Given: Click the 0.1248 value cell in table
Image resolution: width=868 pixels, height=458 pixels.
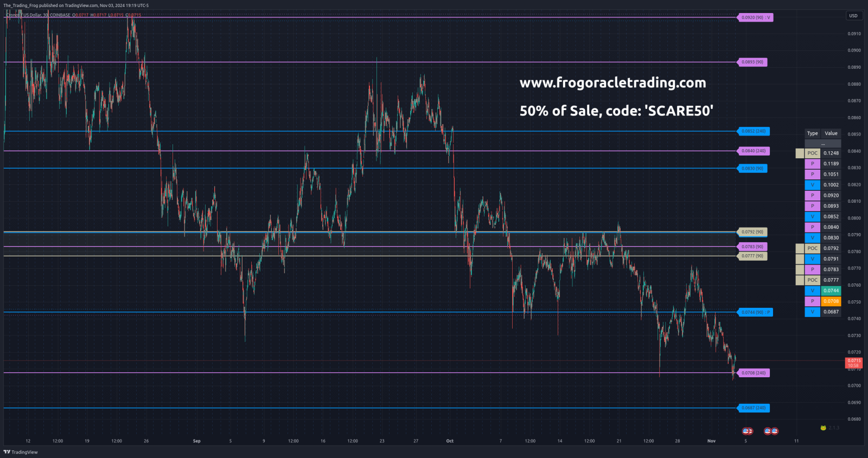Looking at the screenshot, I should pos(831,153).
